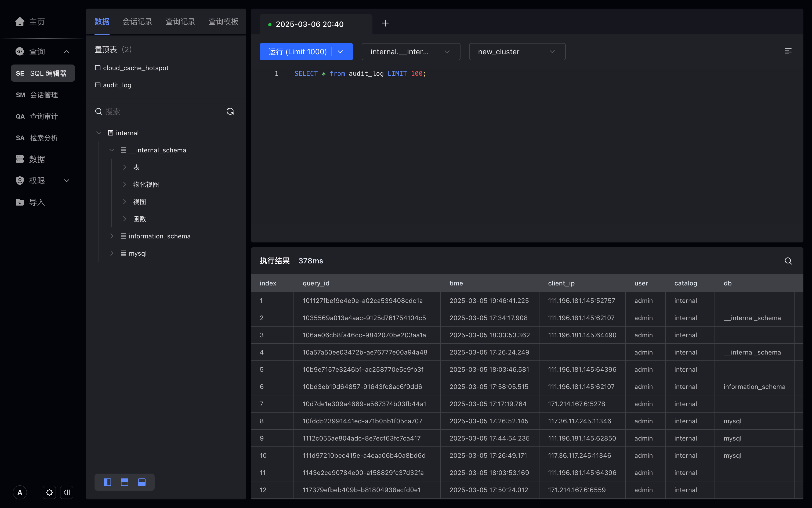812x508 pixels.
Task: Click the __internal_schema database icon
Action: (x=124, y=150)
